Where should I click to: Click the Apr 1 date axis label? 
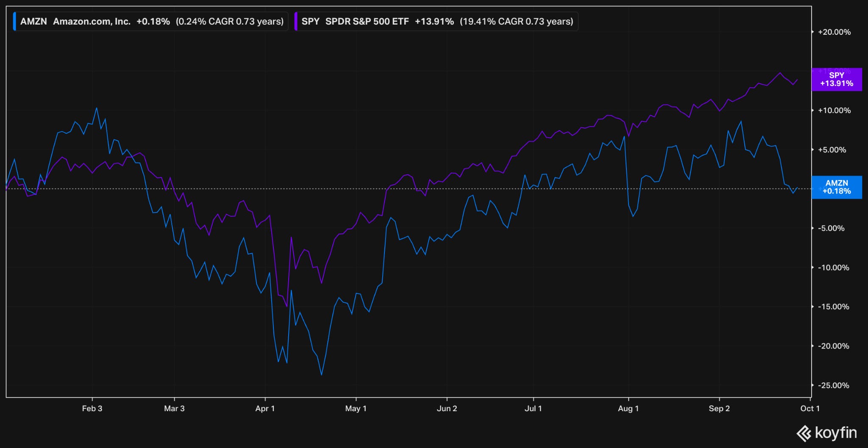pyautogui.click(x=265, y=409)
